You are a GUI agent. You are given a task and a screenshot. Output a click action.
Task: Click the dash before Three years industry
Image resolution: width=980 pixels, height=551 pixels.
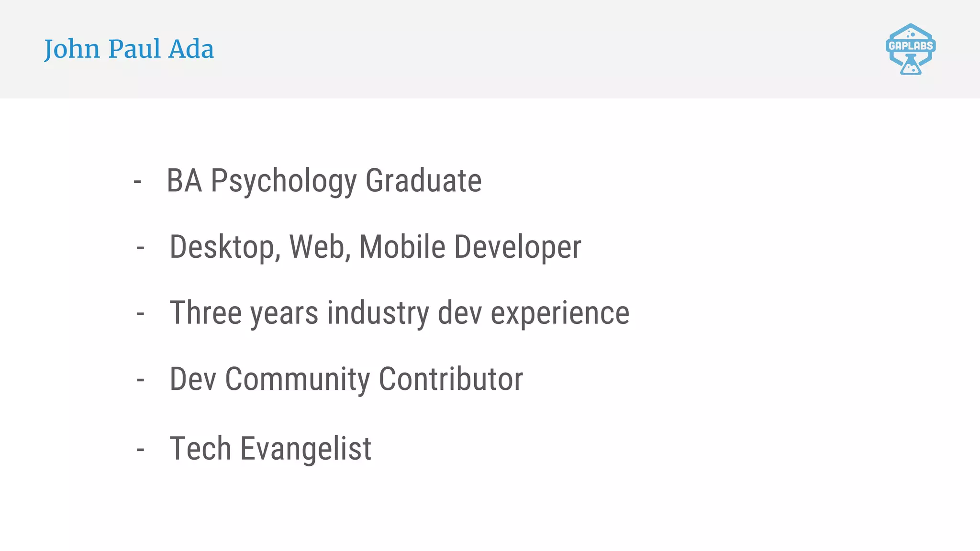pyautogui.click(x=140, y=314)
